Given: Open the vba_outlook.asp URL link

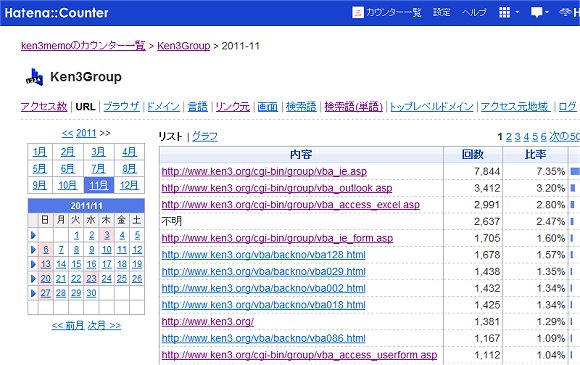Looking at the screenshot, I should tap(277, 188).
